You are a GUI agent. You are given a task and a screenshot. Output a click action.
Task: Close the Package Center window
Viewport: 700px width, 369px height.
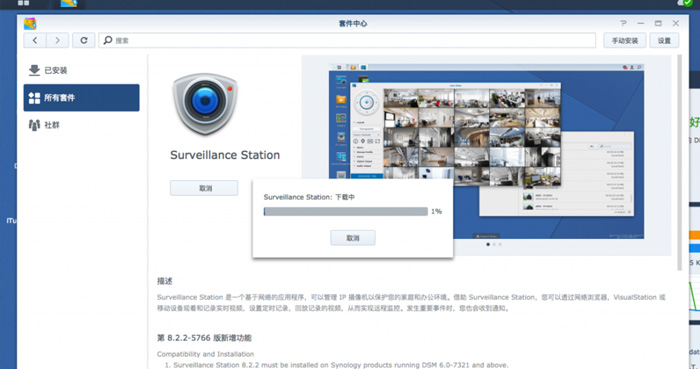(675, 23)
